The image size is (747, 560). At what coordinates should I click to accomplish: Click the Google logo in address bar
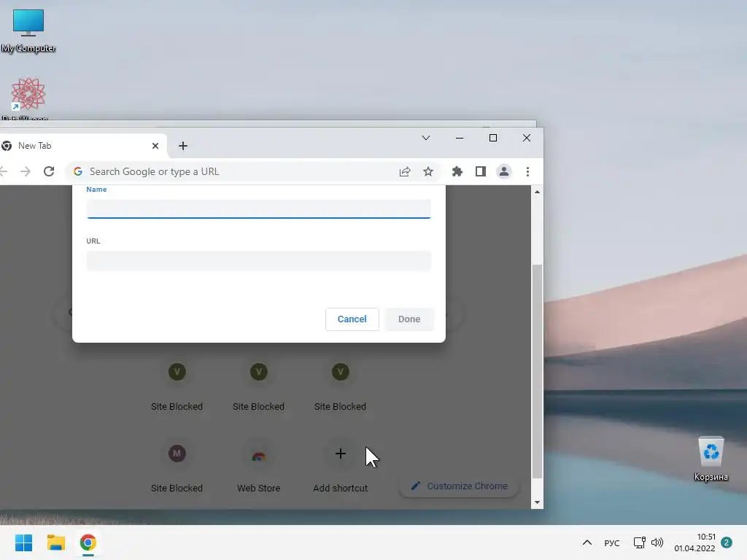tap(78, 171)
